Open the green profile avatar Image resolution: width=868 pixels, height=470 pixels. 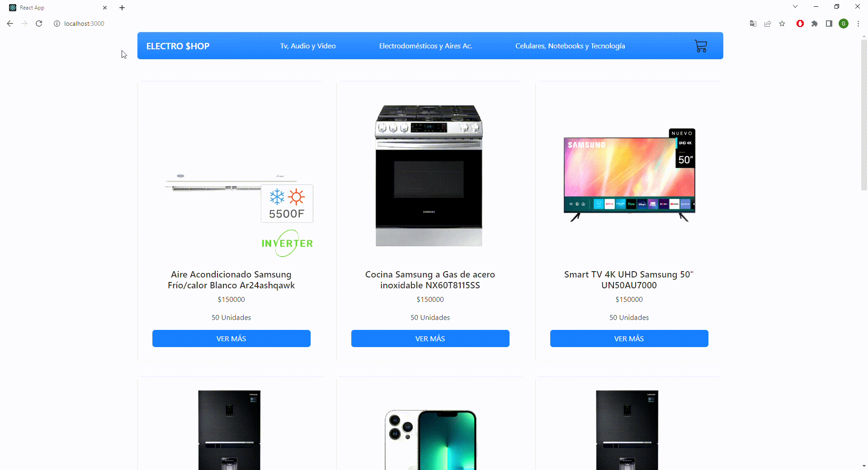click(x=844, y=23)
